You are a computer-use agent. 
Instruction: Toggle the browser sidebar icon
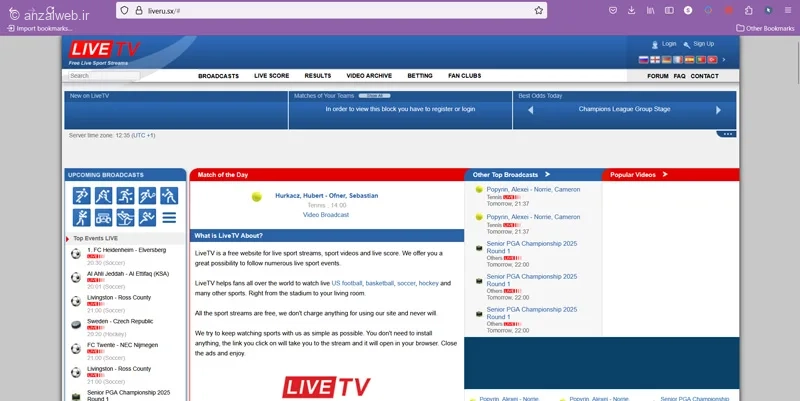[x=669, y=10]
